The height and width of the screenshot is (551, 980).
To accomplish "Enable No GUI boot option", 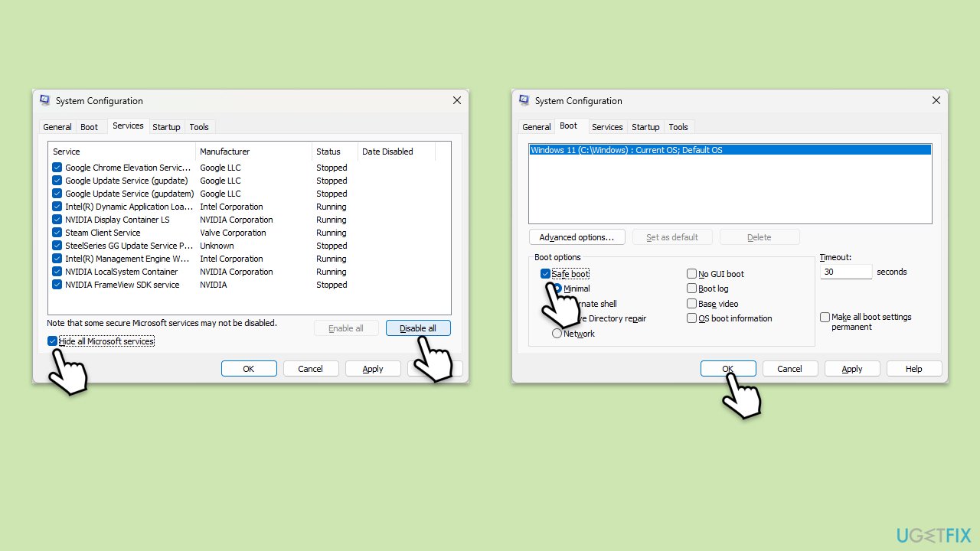I will pos(691,274).
